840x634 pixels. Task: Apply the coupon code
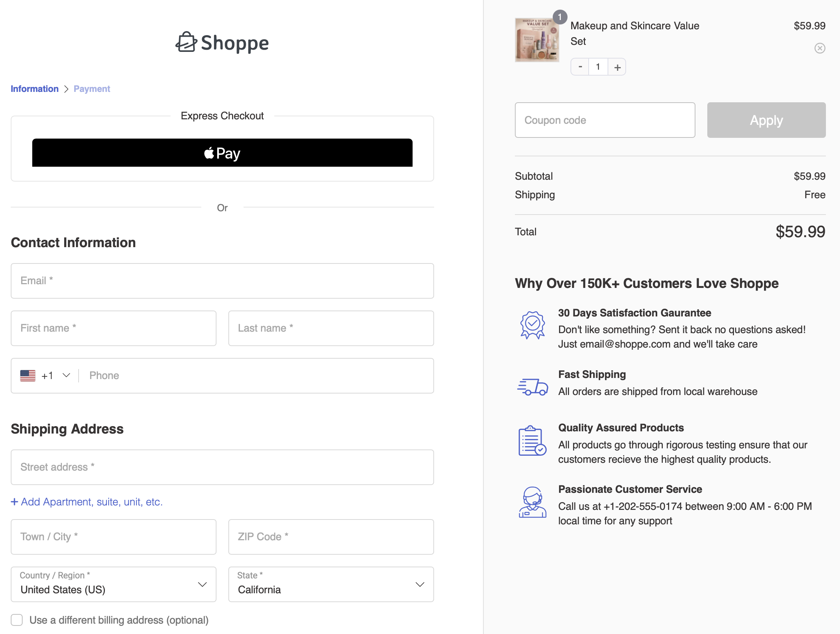click(766, 120)
